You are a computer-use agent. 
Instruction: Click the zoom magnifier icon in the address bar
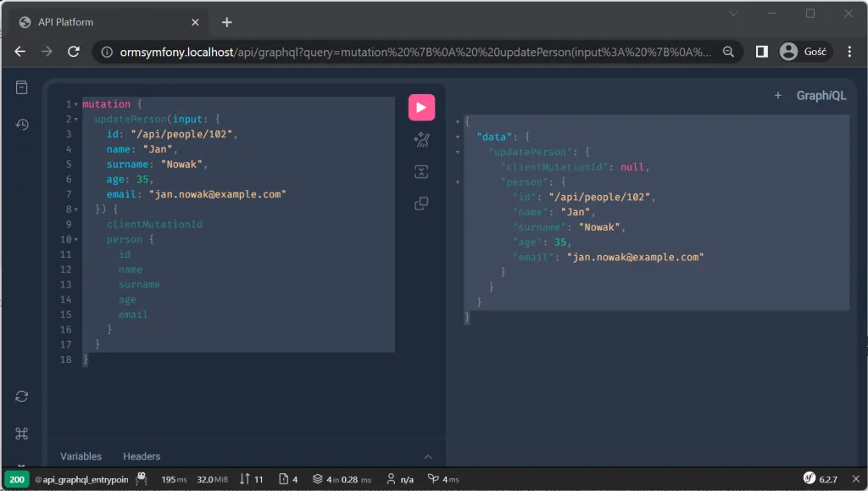[728, 52]
